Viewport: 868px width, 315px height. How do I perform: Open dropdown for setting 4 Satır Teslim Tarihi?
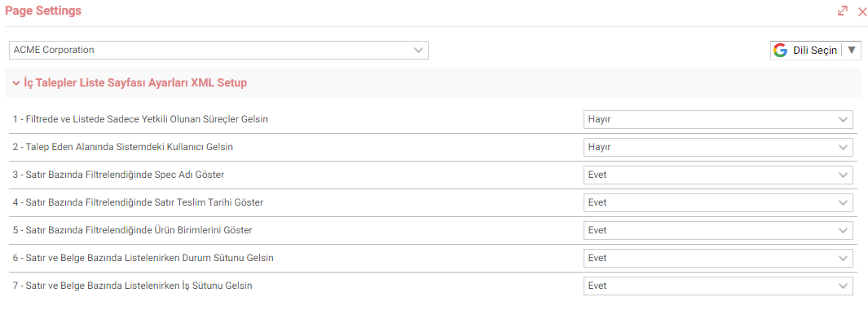tap(718, 202)
